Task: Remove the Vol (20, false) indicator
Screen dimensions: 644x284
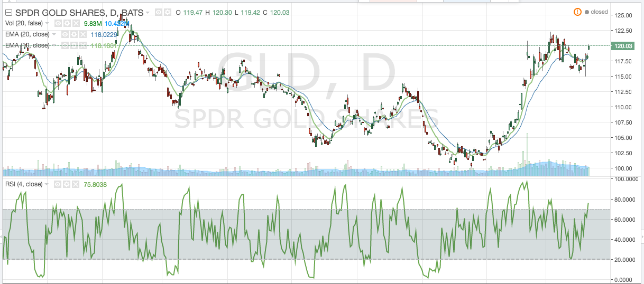Action: [76, 23]
